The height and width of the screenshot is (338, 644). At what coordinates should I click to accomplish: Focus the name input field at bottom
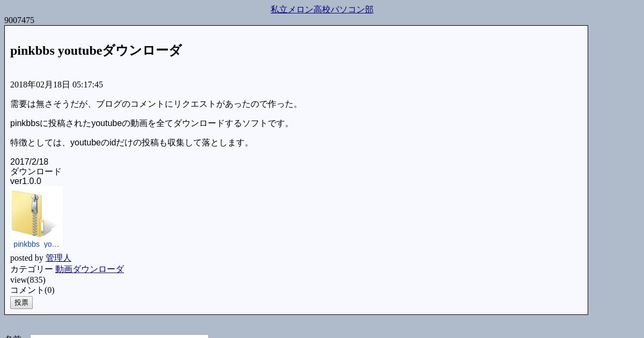point(119,336)
